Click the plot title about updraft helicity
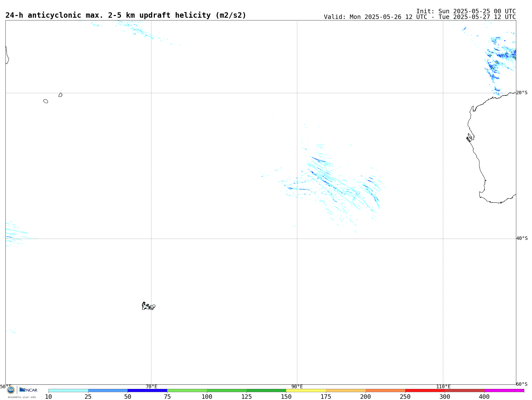Viewport: 532px width, 400px height. (126, 15)
